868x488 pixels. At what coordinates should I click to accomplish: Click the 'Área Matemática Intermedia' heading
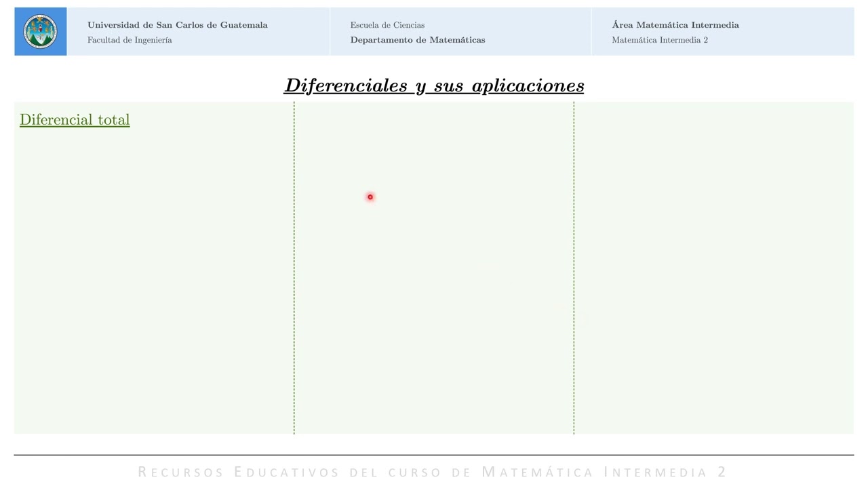(x=675, y=25)
